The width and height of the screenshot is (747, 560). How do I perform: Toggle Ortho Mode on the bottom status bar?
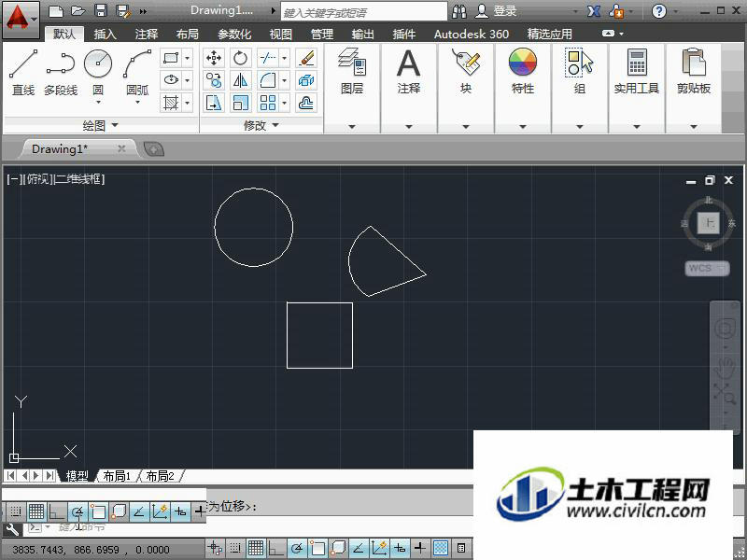point(276,549)
